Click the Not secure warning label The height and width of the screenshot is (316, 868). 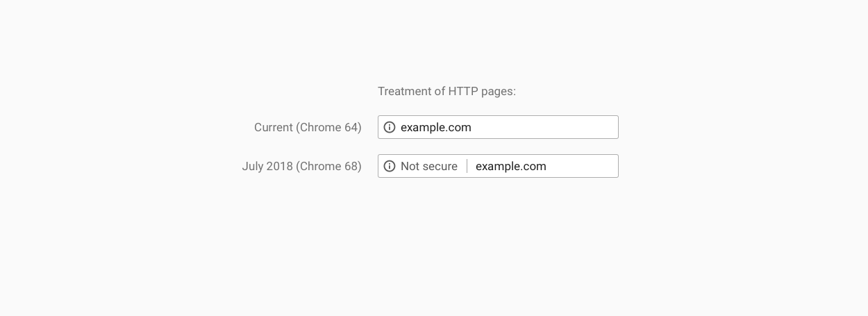pos(429,166)
